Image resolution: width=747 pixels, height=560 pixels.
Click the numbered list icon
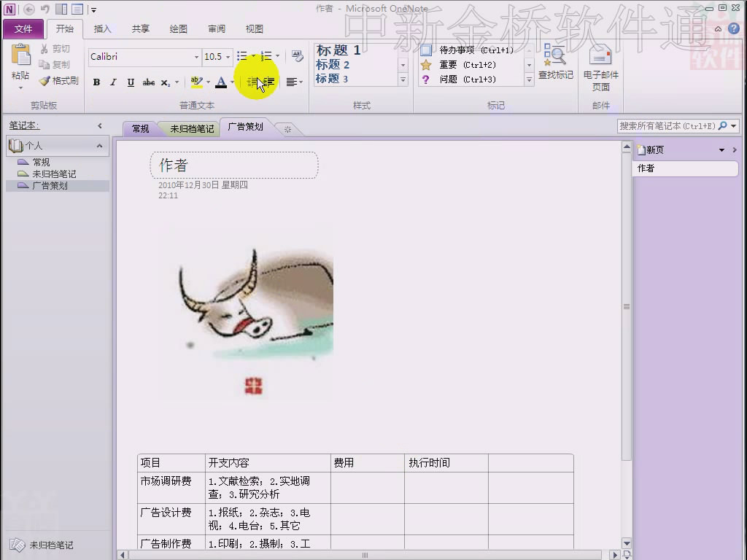tap(266, 56)
